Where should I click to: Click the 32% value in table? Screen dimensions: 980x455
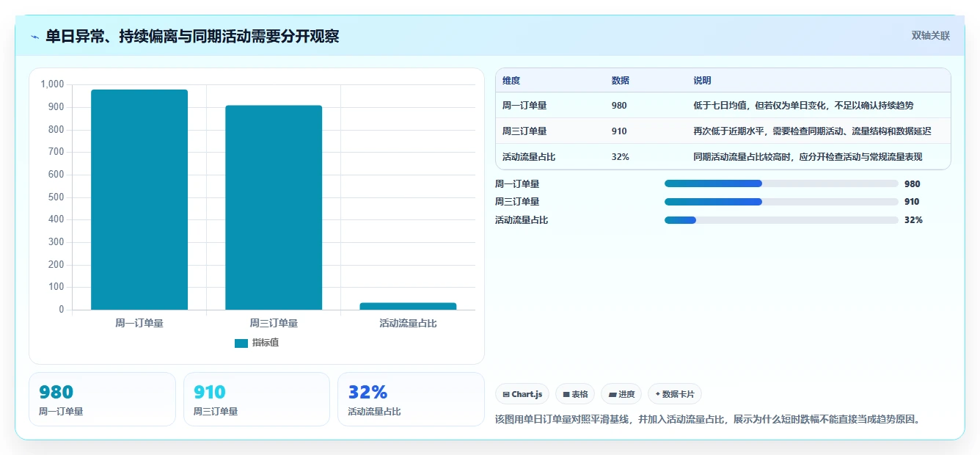click(x=620, y=157)
